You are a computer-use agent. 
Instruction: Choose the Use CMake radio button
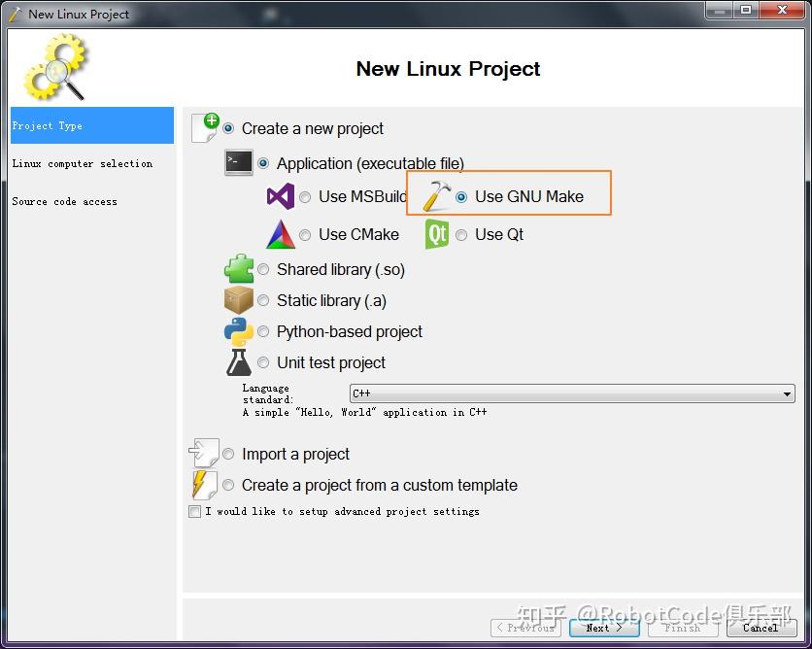305,235
